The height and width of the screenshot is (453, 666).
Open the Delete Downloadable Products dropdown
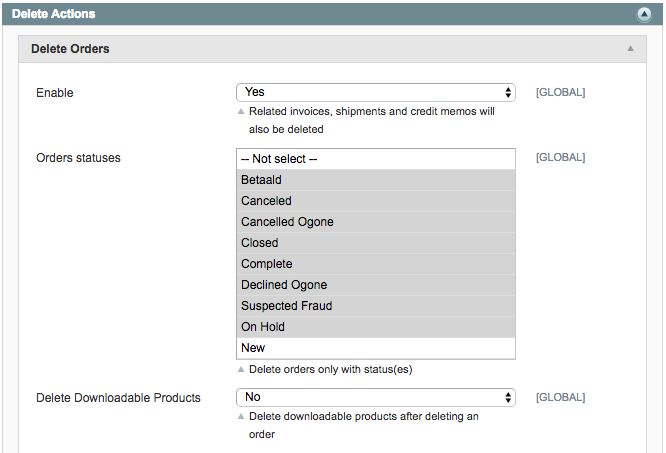(376, 397)
